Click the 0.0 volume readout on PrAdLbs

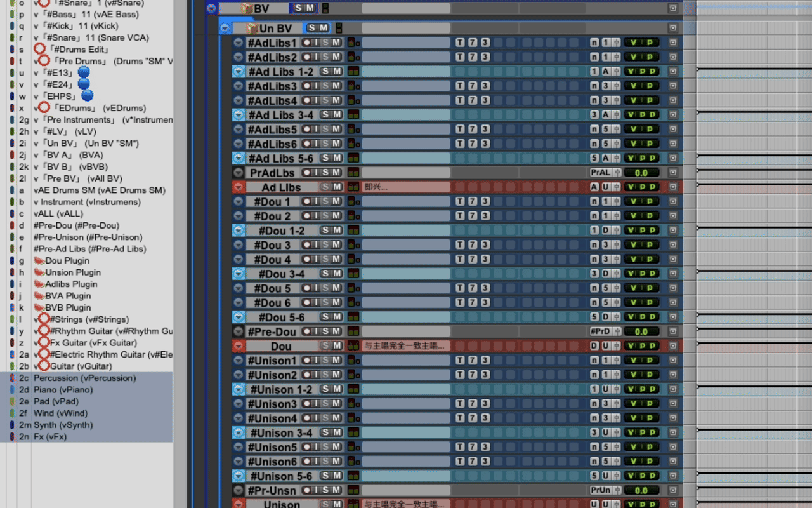point(641,173)
